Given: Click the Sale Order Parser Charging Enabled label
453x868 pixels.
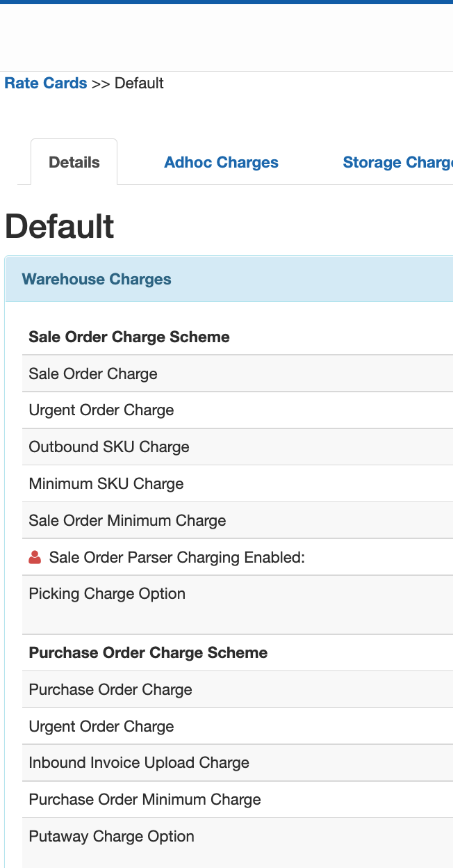Looking at the screenshot, I should point(177,558).
